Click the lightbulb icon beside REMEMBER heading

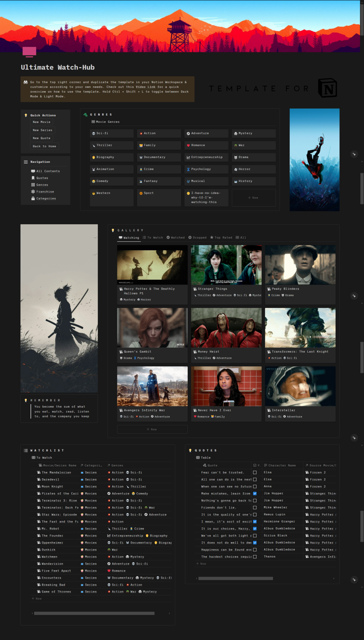26,400
